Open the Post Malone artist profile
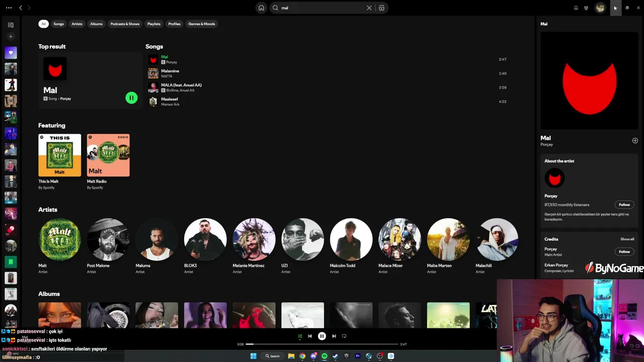Viewport: 644px width, 362px height. pyautogui.click(x=108, y=246)
